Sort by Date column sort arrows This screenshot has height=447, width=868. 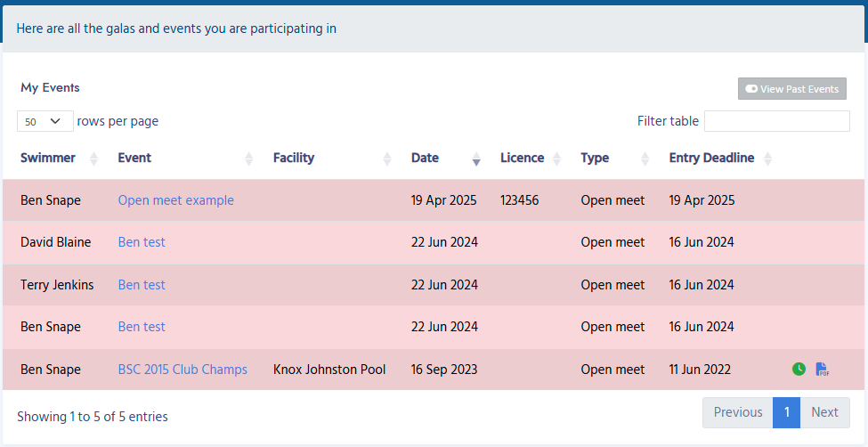point(476,158)
